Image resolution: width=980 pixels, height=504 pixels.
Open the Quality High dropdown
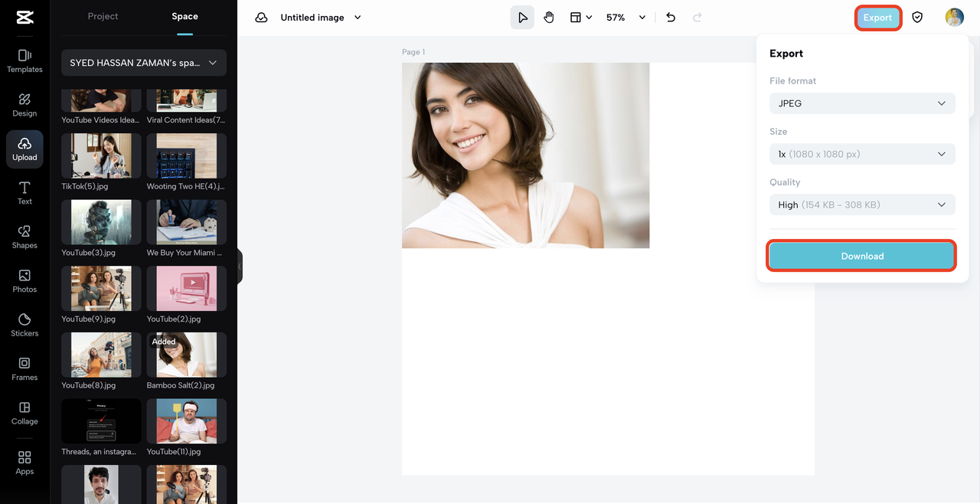click(x=862, y=205)
